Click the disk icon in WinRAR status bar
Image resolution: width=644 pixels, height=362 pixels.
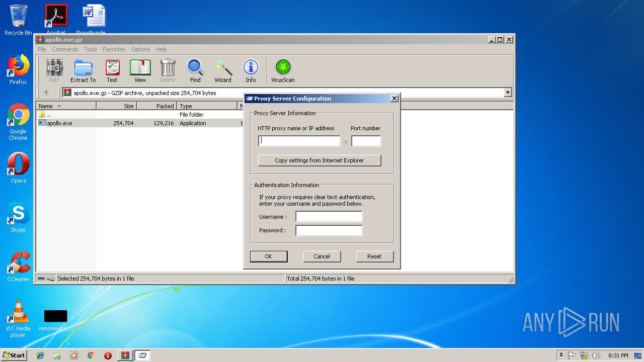click(x=41, y=279)
